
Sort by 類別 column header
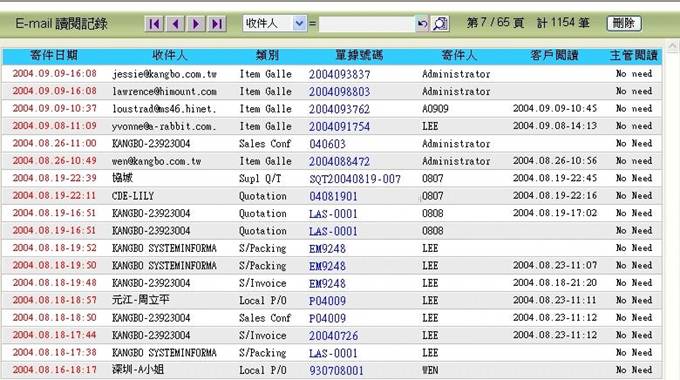pos(267,56)
